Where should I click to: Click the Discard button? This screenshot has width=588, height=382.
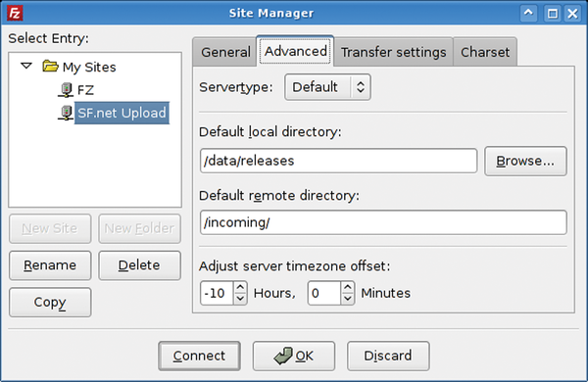[x=388, y=356]
